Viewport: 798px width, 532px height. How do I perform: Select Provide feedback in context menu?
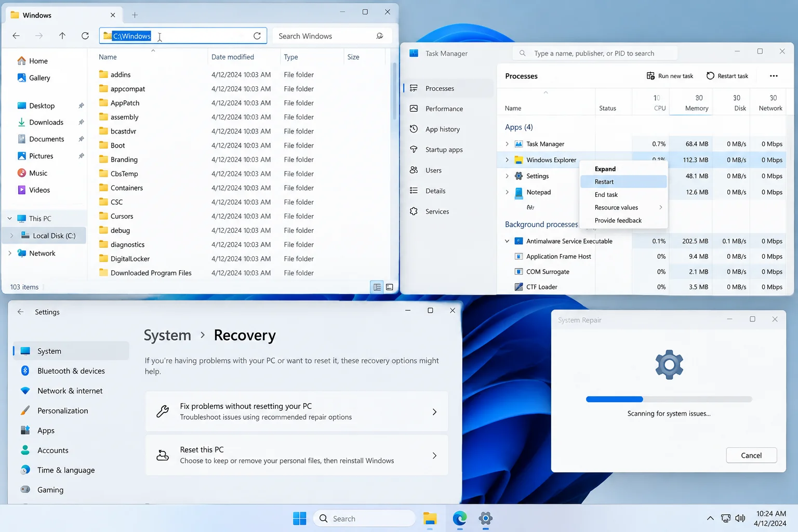pos(623,220)
